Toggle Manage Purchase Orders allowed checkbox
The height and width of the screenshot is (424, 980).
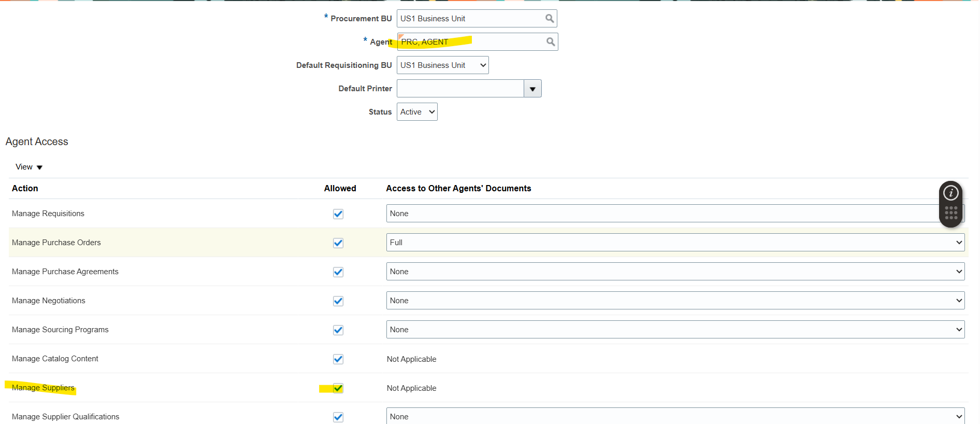338,243
